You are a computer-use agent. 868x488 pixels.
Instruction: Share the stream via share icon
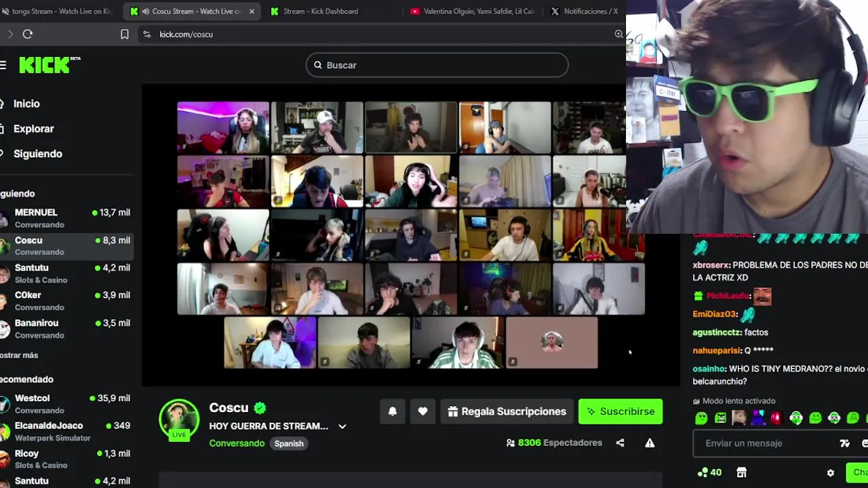click(620, 443)
